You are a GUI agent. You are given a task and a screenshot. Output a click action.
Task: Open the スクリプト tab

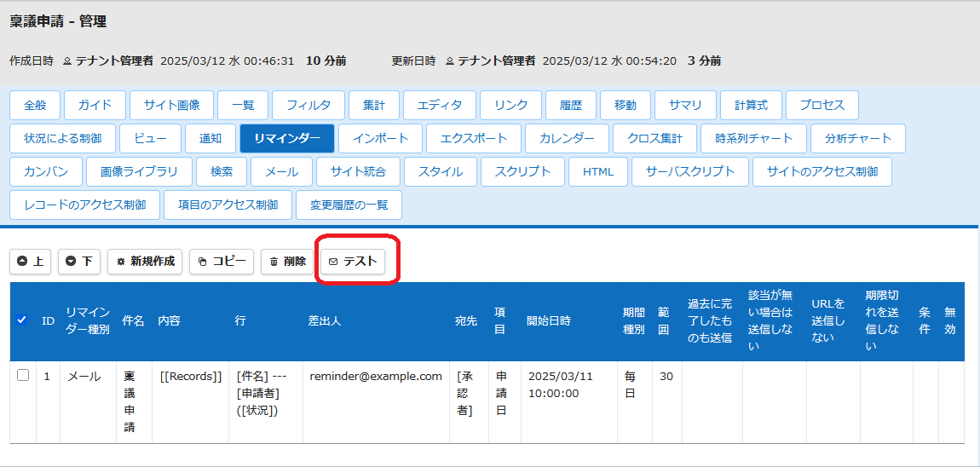522,171
